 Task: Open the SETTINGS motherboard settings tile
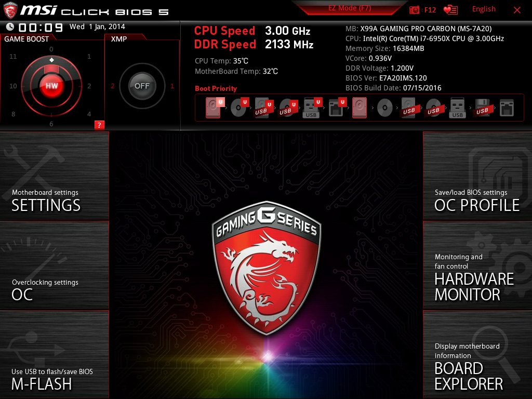click(x=54, y=176)
